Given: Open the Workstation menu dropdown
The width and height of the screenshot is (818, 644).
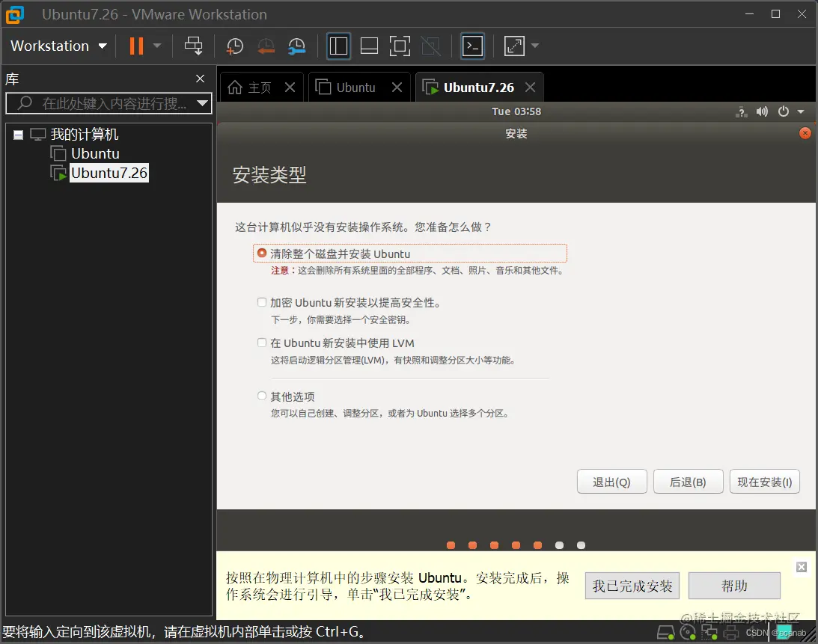Looking at the screenshot, I should click(x=58, y=46).
